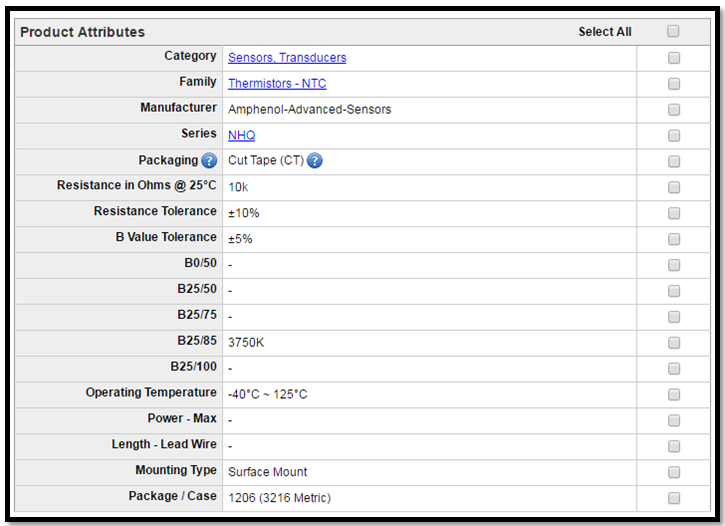
Task: Select the Manufacturer row checkbox
Action: tap(674, 110)
